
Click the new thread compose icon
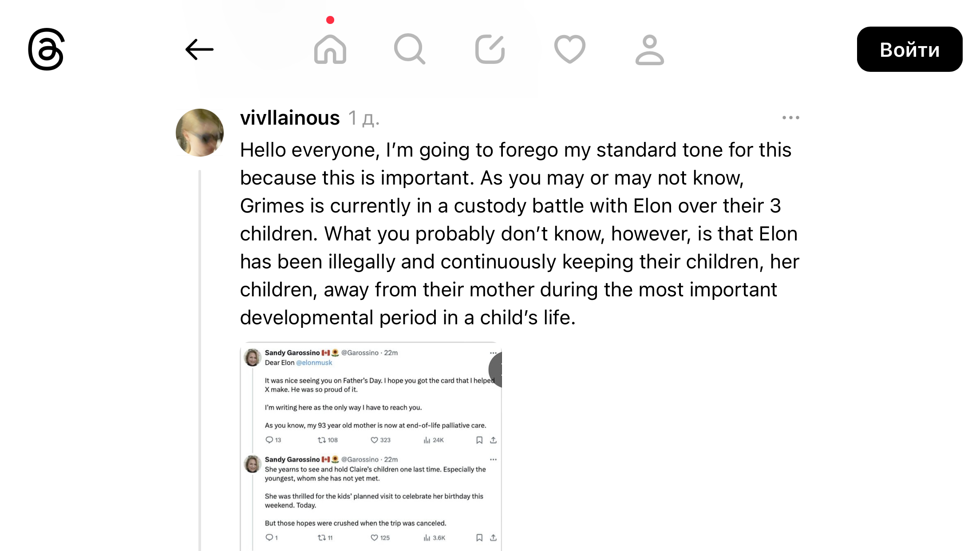tap(490, 49)
